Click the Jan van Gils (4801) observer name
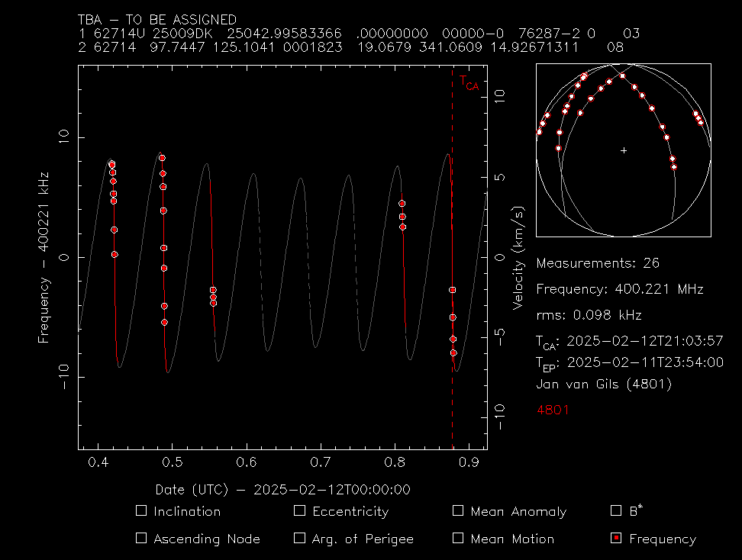Image resolution: width=742 pixels, height=560 pixels. tap(604, 385)
